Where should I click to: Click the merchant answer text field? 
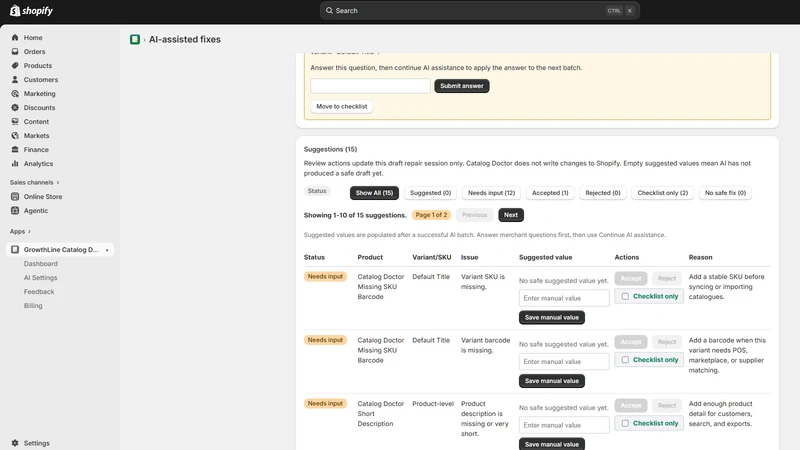coord(370,86)
